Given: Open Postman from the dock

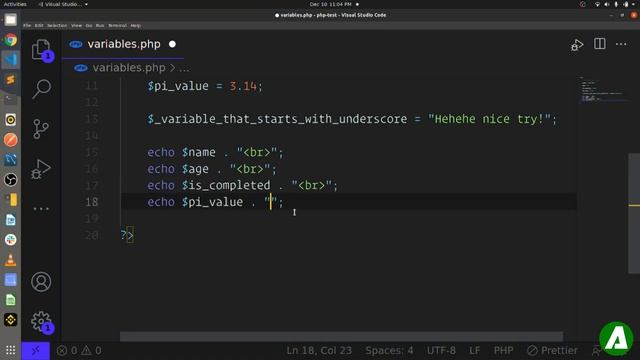Looking at the screenshot, I should (11, 140).
